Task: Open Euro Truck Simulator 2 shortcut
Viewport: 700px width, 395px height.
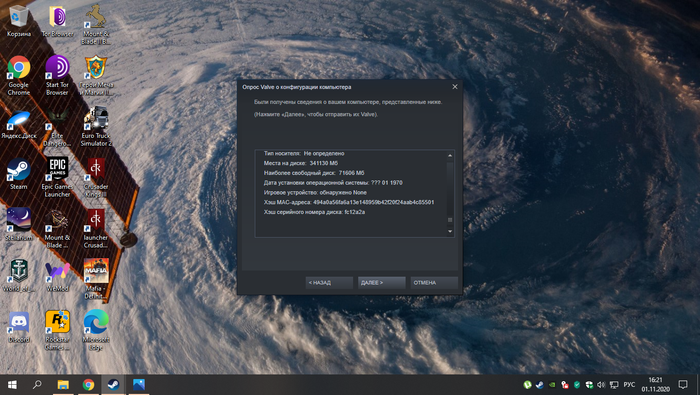Action: click(x=96, y=126)
